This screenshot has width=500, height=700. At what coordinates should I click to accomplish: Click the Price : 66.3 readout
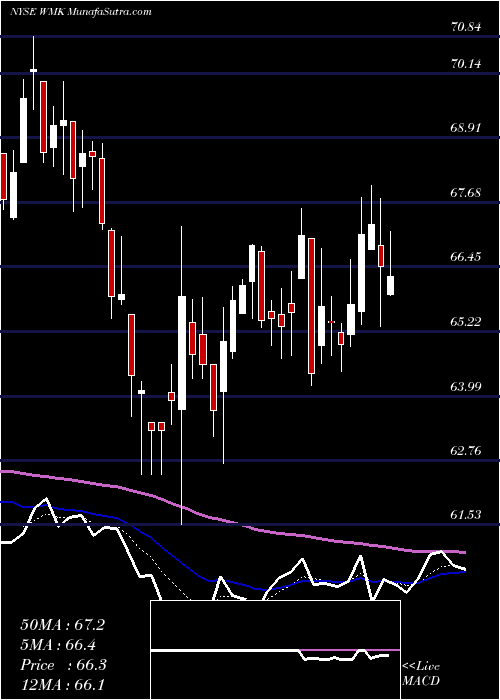tap(62, 665)
